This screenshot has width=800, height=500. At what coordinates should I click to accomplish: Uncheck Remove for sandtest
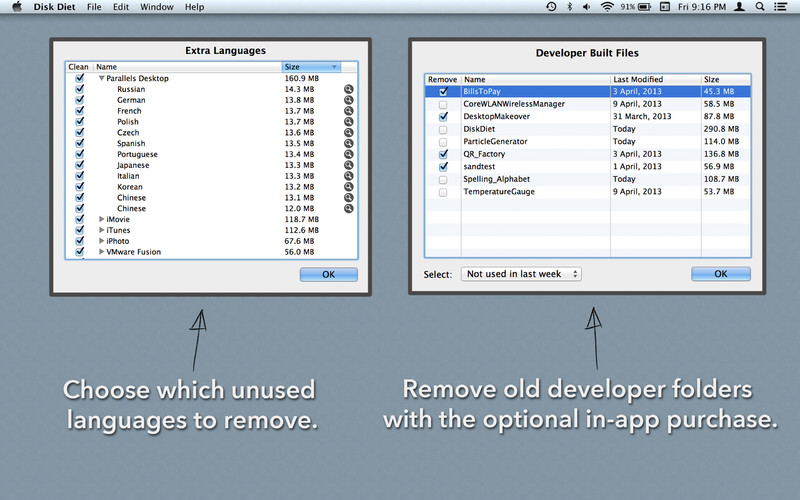tap(443, 166)
